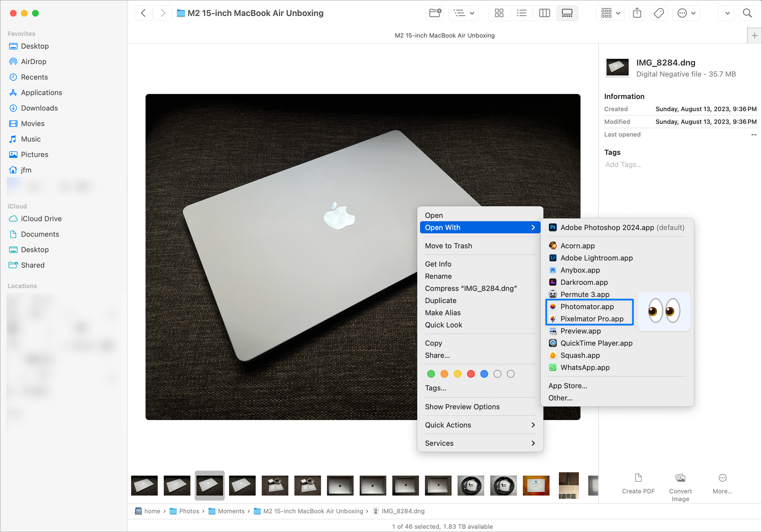The width and height of the screenshot is (762, 532).
Task: Select the keychain photo thumbnail below
Action: (275, 486)
